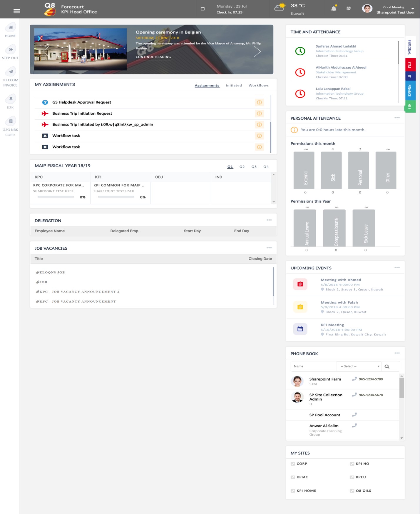This screenshot has width=420, height=514.
Task: Select the STM side tab
Action: pos(410,65)
